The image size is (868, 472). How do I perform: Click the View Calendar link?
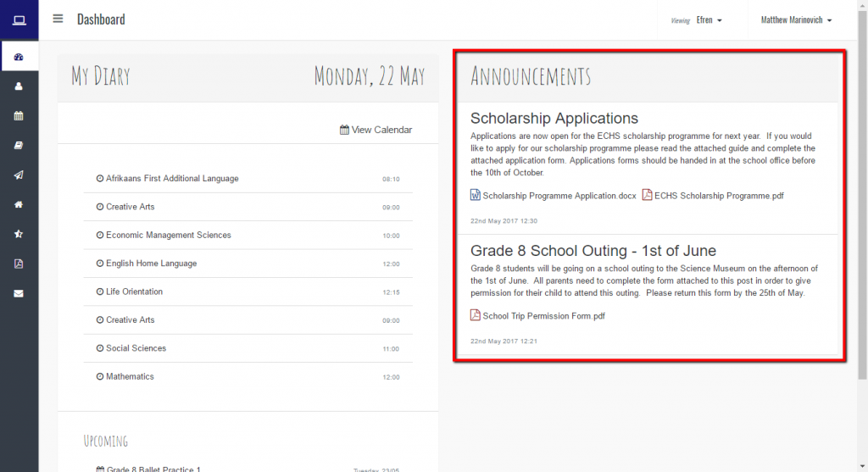coord(376,130)
